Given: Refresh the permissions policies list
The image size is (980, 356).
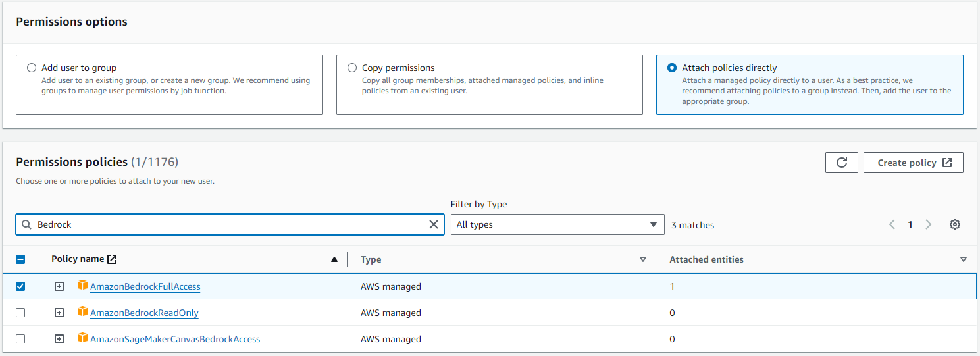Looking at the screenshot, I should tap(841, 163).
